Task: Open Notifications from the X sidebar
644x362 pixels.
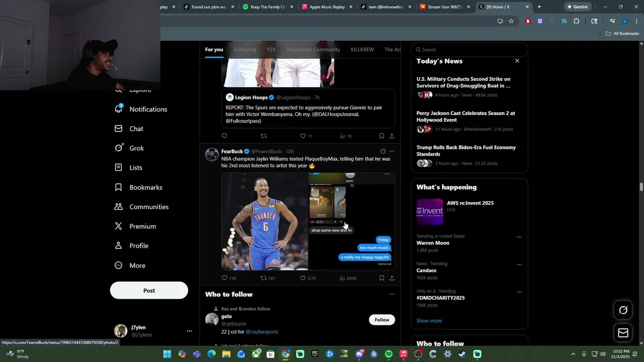Action: point(141,109)
